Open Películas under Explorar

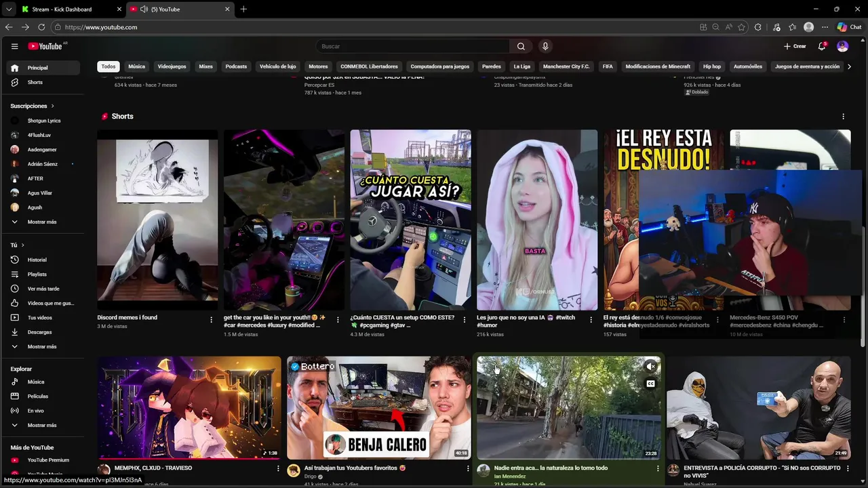click(44, 396)
